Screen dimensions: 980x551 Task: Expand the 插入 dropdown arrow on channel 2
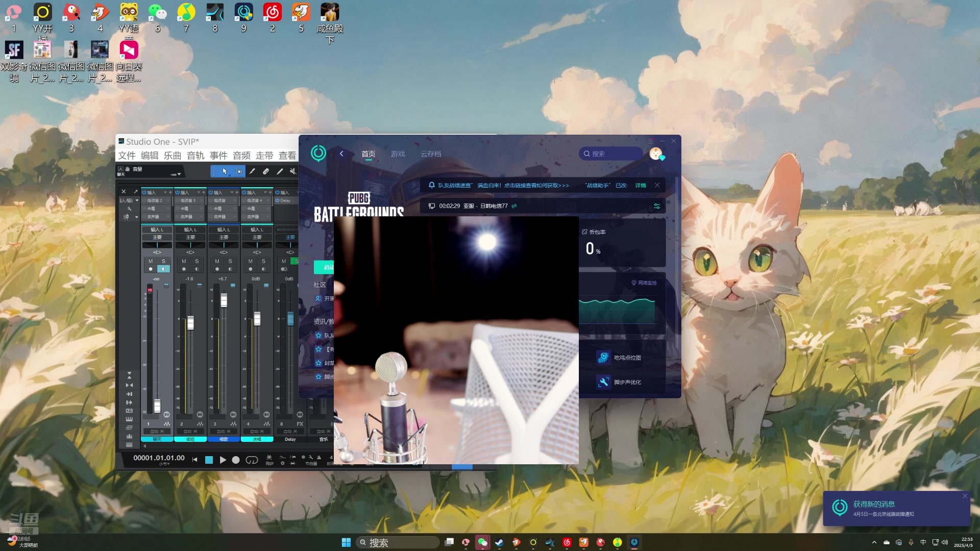198,192
